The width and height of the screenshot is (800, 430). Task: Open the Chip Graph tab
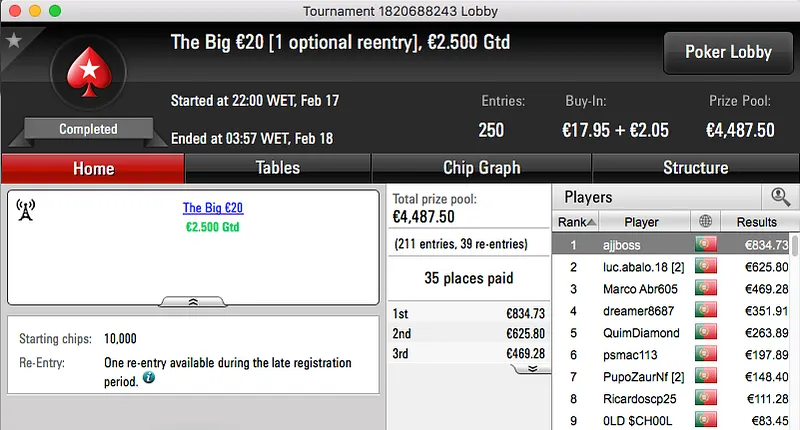(x=481, y=168)
